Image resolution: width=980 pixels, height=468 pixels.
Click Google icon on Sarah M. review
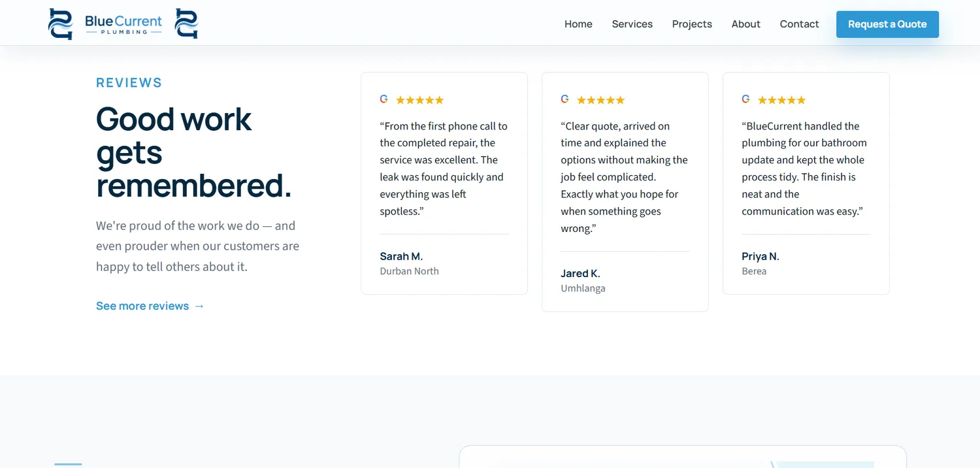point(384,99)
